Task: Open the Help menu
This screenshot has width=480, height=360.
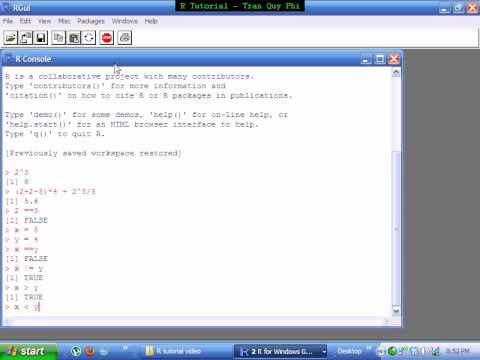Action: pos(151,21)
